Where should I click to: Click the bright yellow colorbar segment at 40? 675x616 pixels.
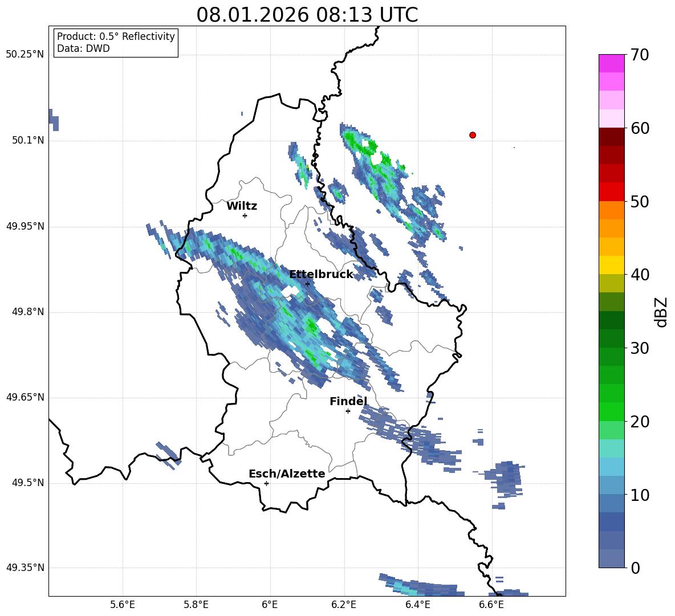611,265
